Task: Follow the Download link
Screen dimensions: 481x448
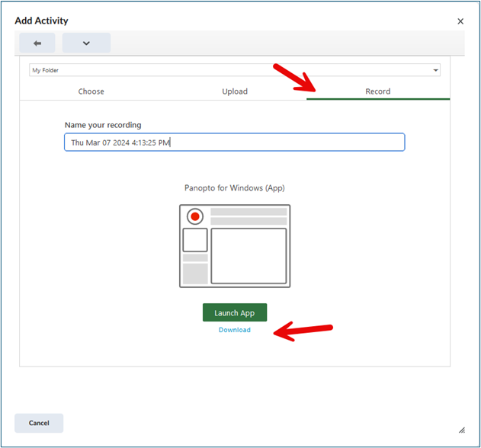Action: click(235, 330)
